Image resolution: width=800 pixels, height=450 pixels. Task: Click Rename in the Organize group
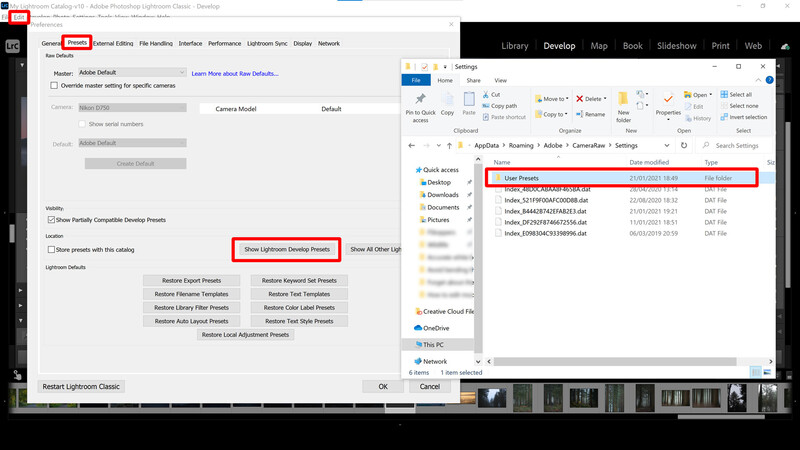click(590, 114)
